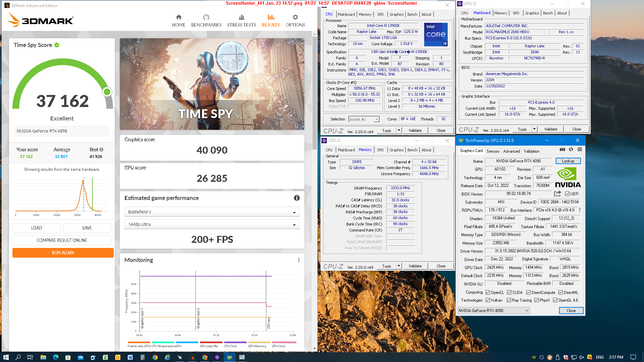Screen dimensions: 644x362
Task: Open taskbar search magnifier
Action: (x=18, y=357)
